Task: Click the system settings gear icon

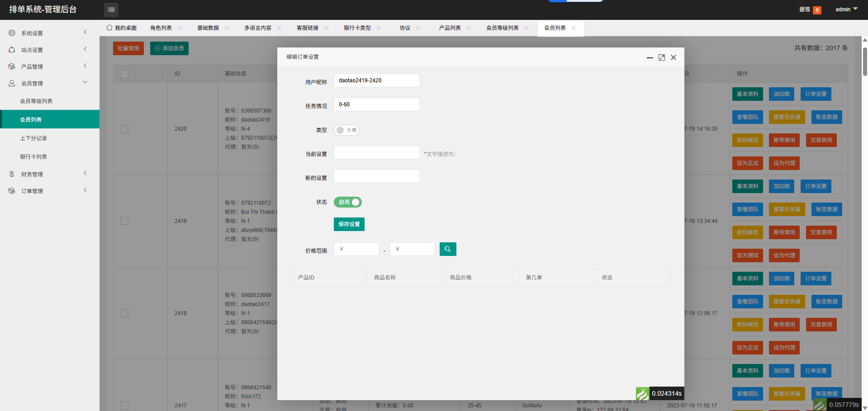Action: (x=12, y=33)
